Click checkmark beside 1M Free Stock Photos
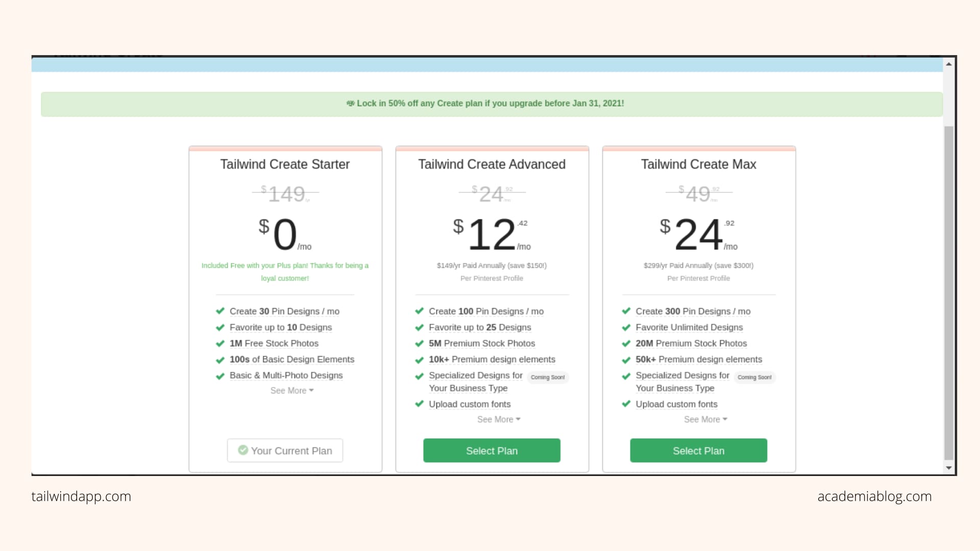 (220, 343)
